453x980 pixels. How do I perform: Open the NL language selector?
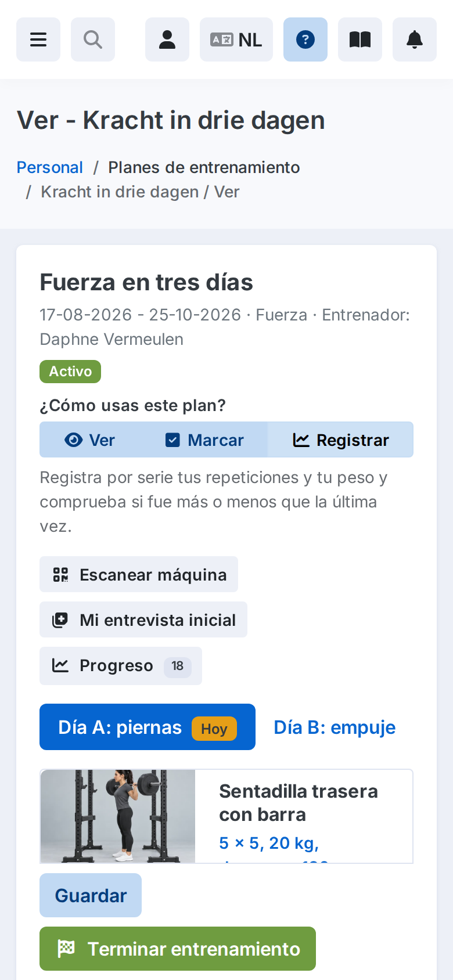[236, 39]
